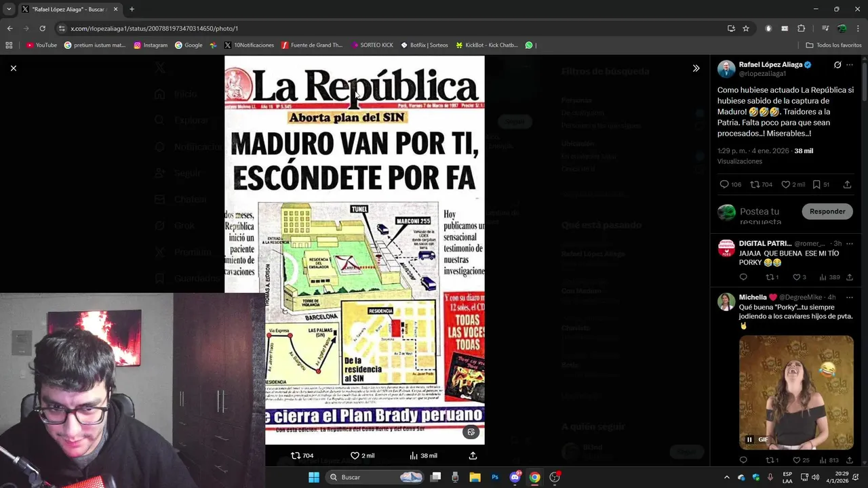Open the '38 mil Visualizaciones' view count
Screen dimensions: 868x488
click(x=765, y=156)
